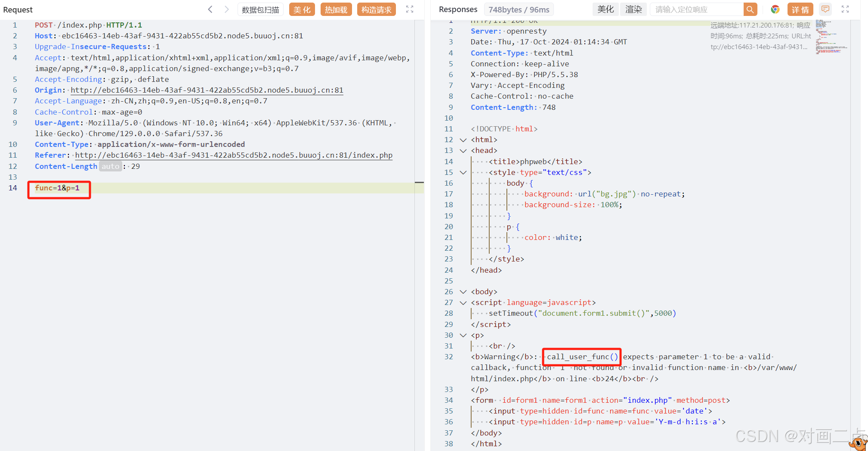Go to previous request with left arrow
The height and width of the screenshot is (451, 868).
210,9
